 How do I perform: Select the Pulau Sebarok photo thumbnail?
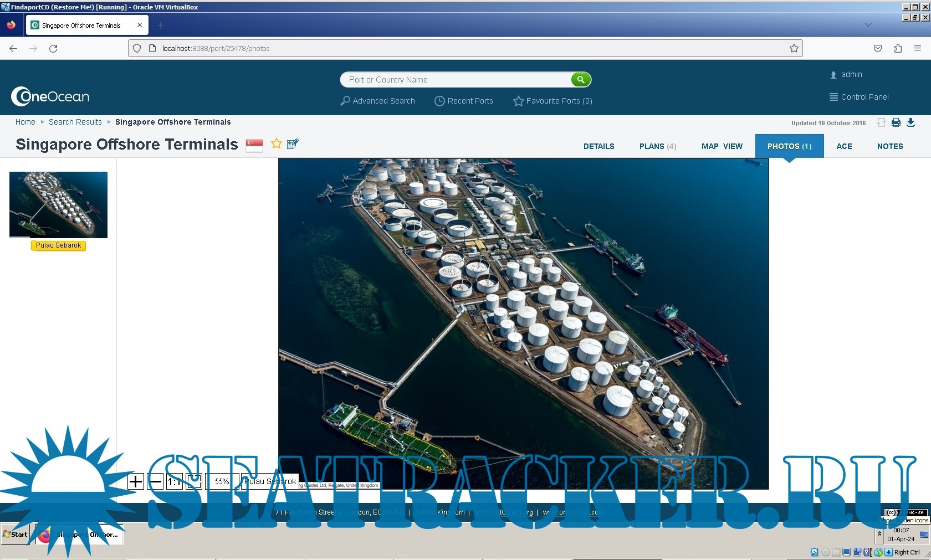point(58,204)
